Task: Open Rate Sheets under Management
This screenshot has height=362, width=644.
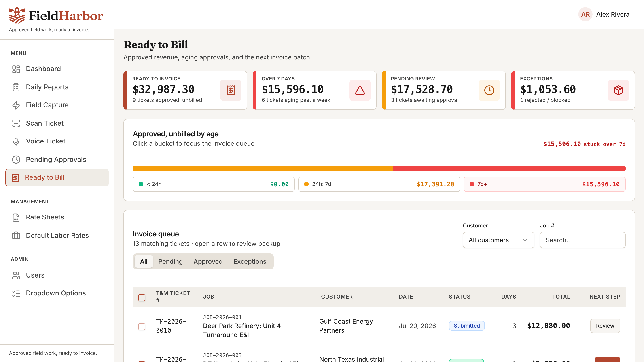Action: (57, 217)
